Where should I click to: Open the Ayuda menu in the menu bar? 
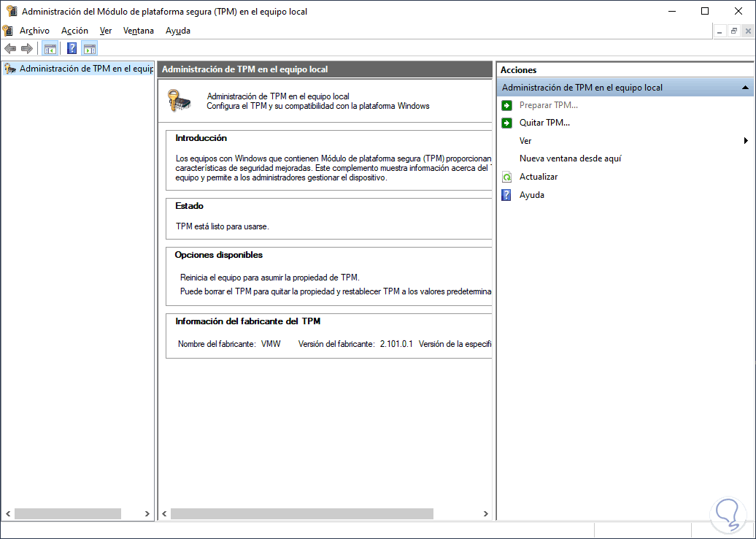[178, 31]
